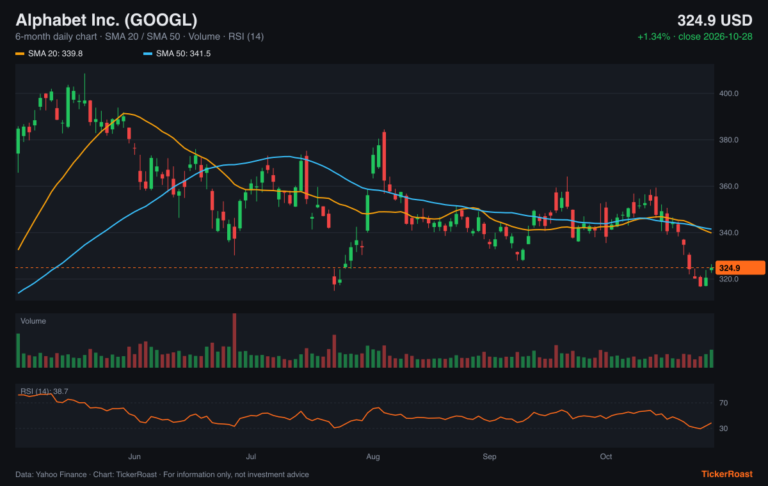Click the Jun date axis label

(134, 456)
